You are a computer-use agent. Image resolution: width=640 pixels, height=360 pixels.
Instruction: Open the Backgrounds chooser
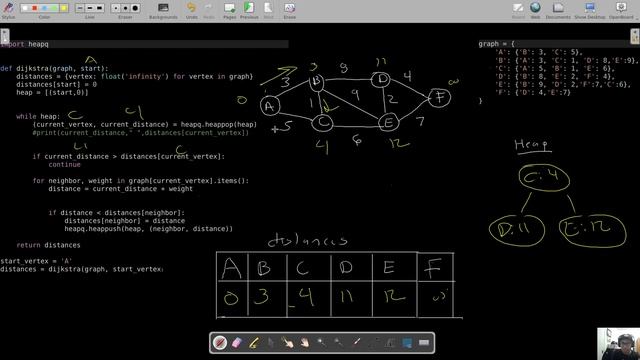tap(163, 10)
